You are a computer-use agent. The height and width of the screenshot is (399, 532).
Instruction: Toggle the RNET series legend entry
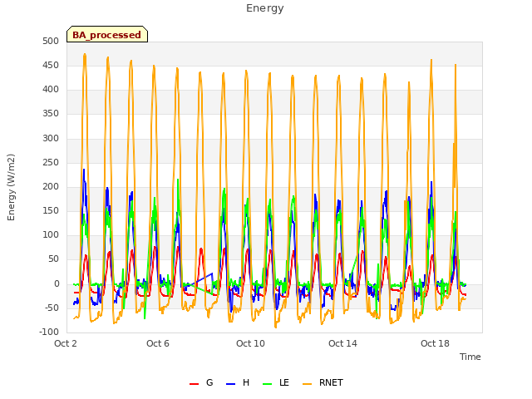pyautogui.click(x=323, y=382)
